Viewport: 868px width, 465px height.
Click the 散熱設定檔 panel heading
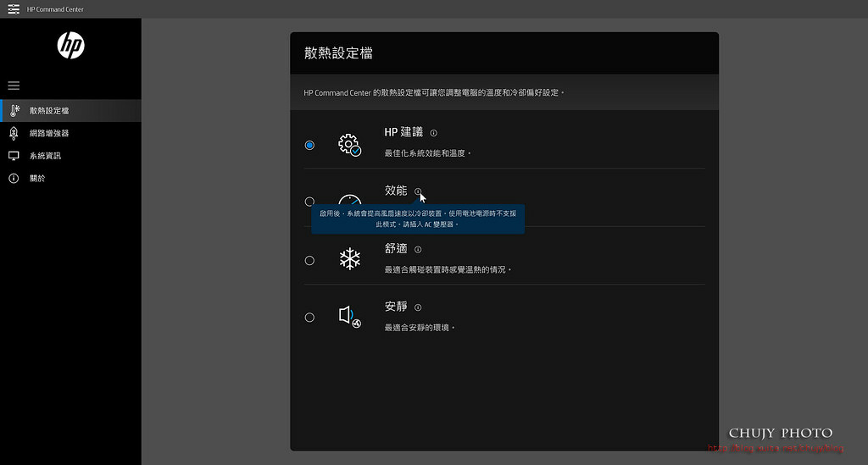[338, 53]
